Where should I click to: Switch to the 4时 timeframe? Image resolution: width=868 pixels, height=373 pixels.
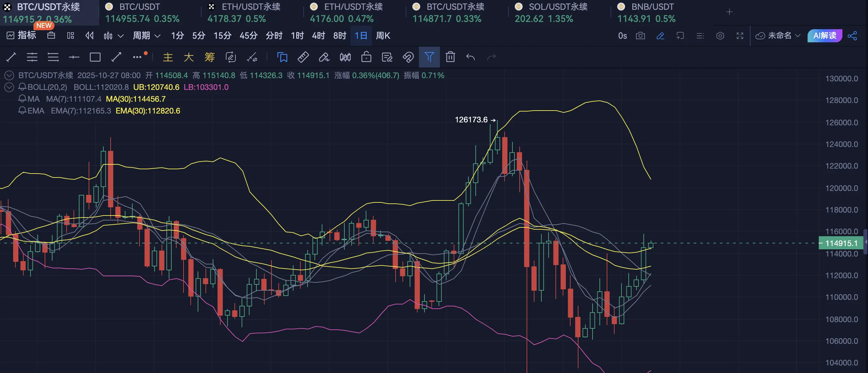[318, 36]
